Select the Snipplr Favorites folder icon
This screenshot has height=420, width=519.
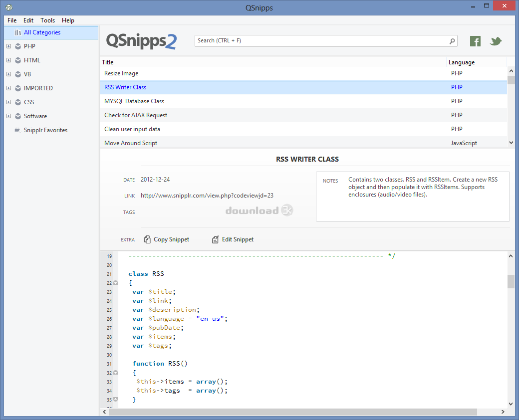coord(18,130)
